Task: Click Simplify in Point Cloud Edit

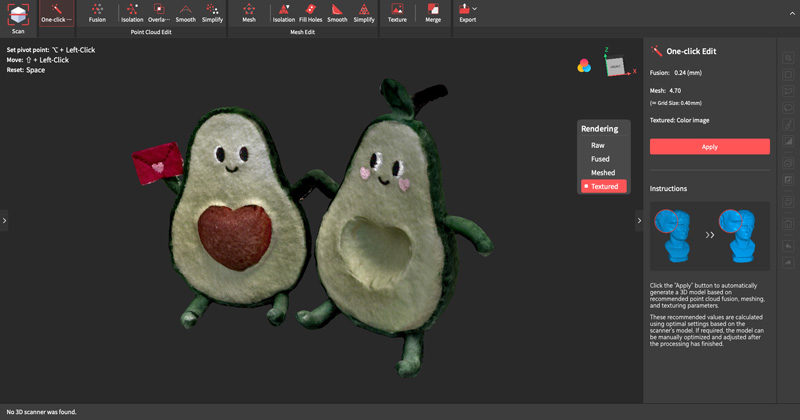Action: tap(212, 14)
